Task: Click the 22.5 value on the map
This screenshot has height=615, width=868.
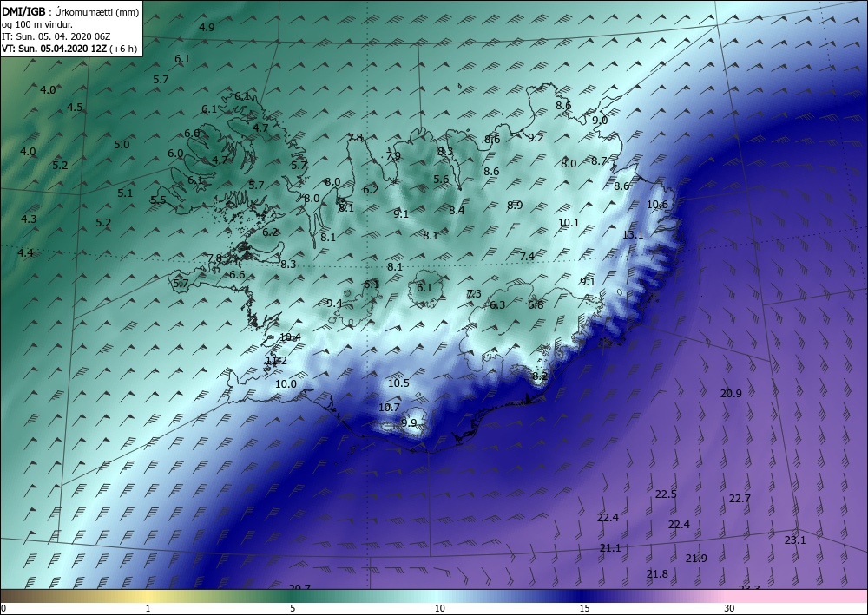Action: tap(666, 494)
